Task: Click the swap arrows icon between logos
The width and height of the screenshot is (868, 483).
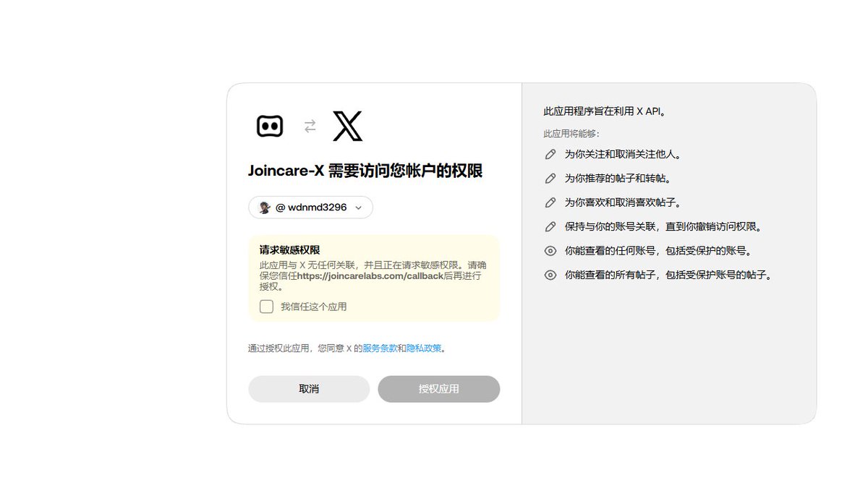Action: (310, 127)
